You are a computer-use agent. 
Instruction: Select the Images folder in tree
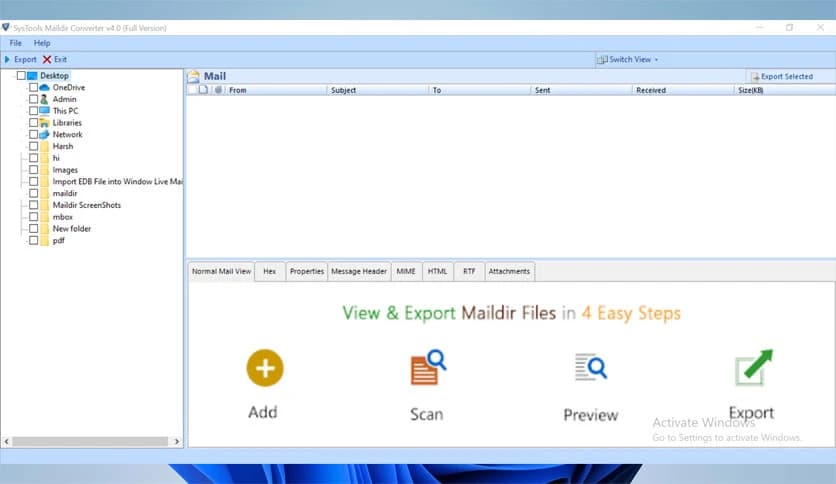point(65,170)
